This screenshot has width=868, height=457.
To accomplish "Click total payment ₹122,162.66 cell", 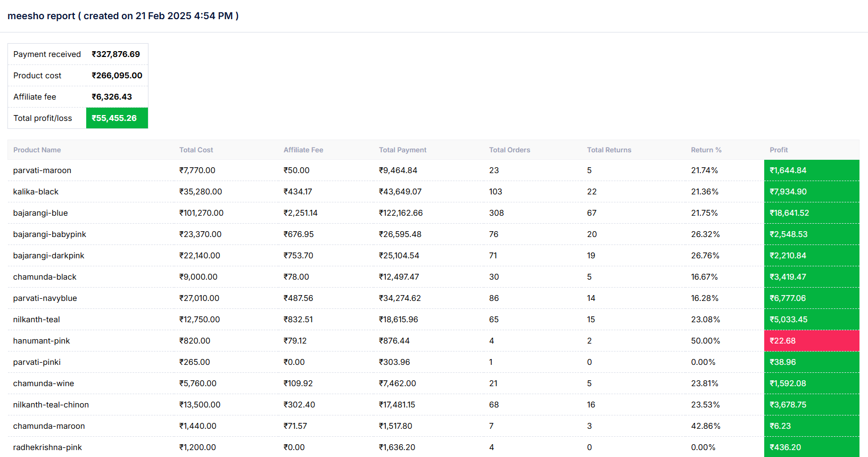I will (x=401, y=213).
